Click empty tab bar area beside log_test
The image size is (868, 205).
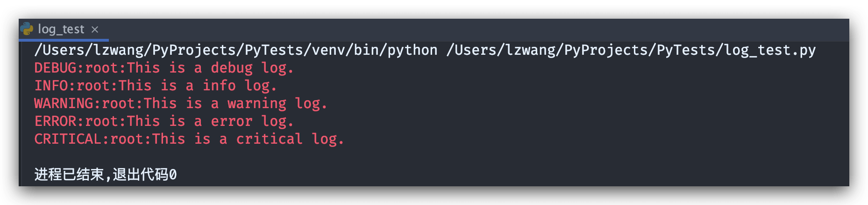(479, 29)
